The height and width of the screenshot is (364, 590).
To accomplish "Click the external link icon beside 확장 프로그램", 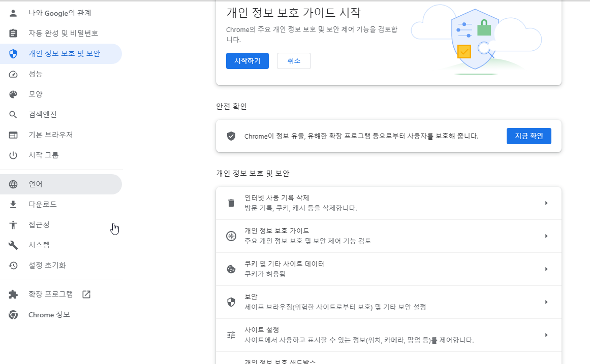I will point(86,293).
